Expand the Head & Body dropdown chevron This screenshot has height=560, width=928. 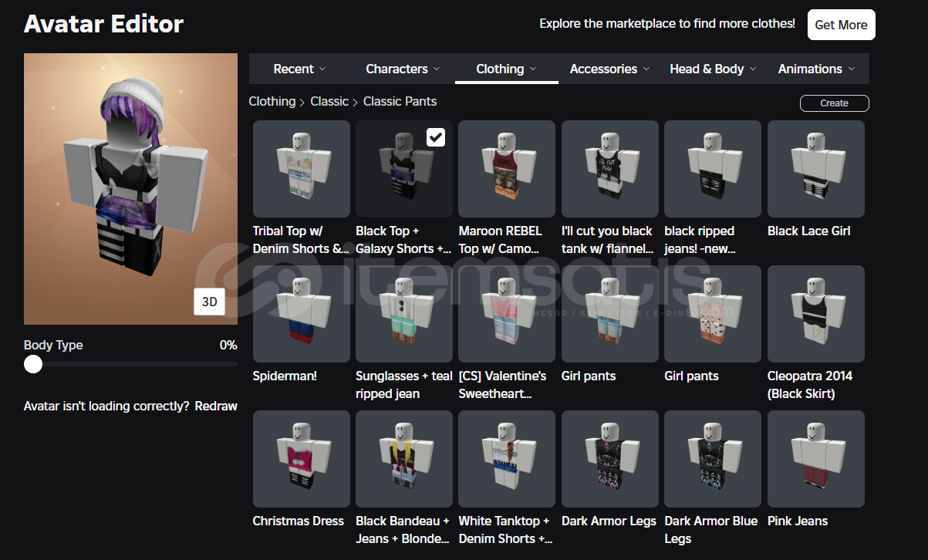752,69
